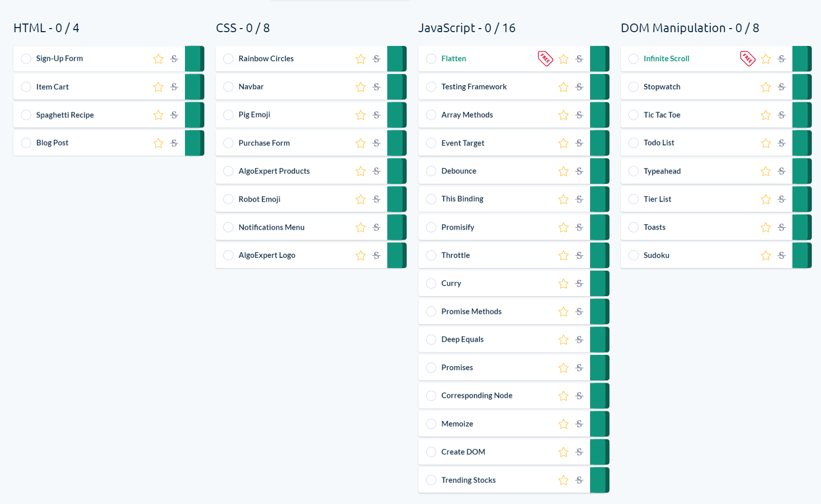Click the green bar beside Blog Post
The width and height of the screenshot is (821, 504).
194,143
